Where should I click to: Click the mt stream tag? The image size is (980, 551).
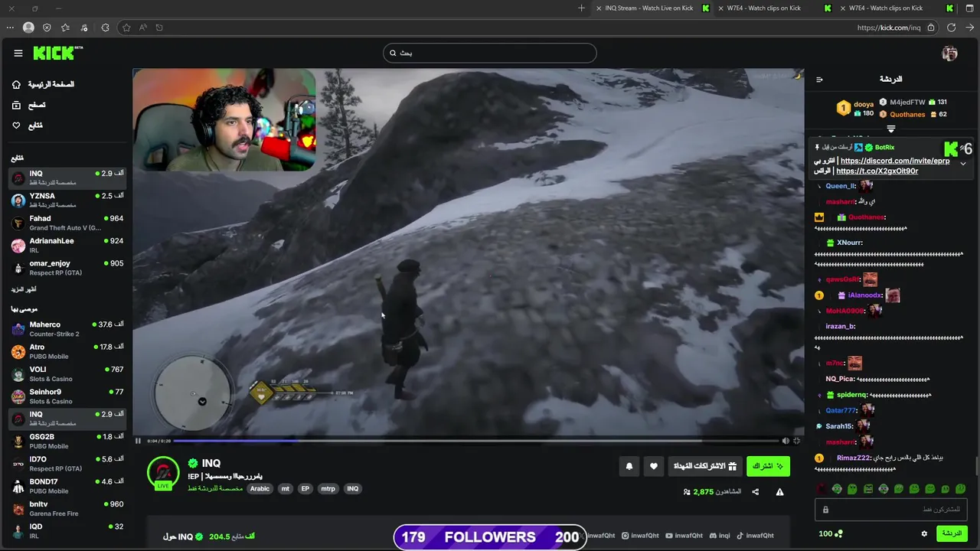[x=285, y=488]
